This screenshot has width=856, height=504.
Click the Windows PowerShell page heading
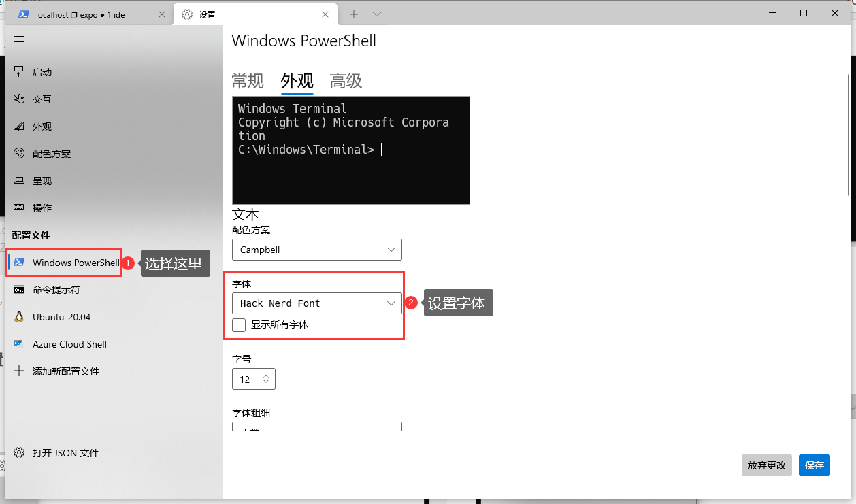click(304, 41)
